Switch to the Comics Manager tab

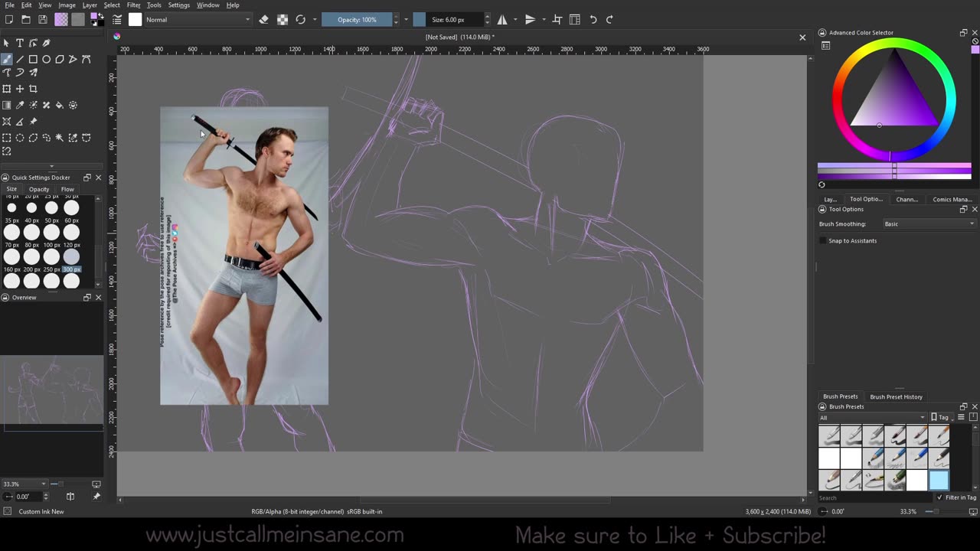pyautogui.click(x=952, y=199)
